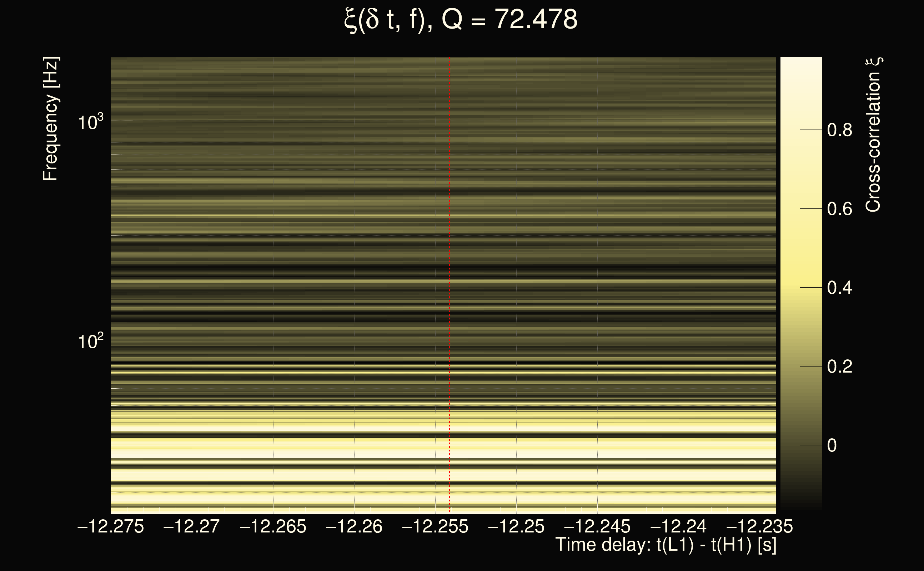The image size is (924, 571).
Task: Click the –12.275 time delay tick label
Action: click(x=111, y=526)
